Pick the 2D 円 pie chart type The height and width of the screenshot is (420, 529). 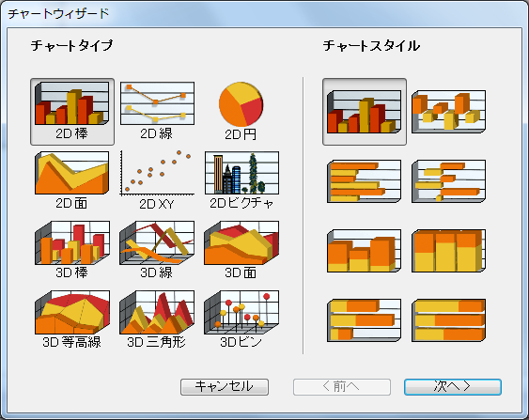[241, 112]
